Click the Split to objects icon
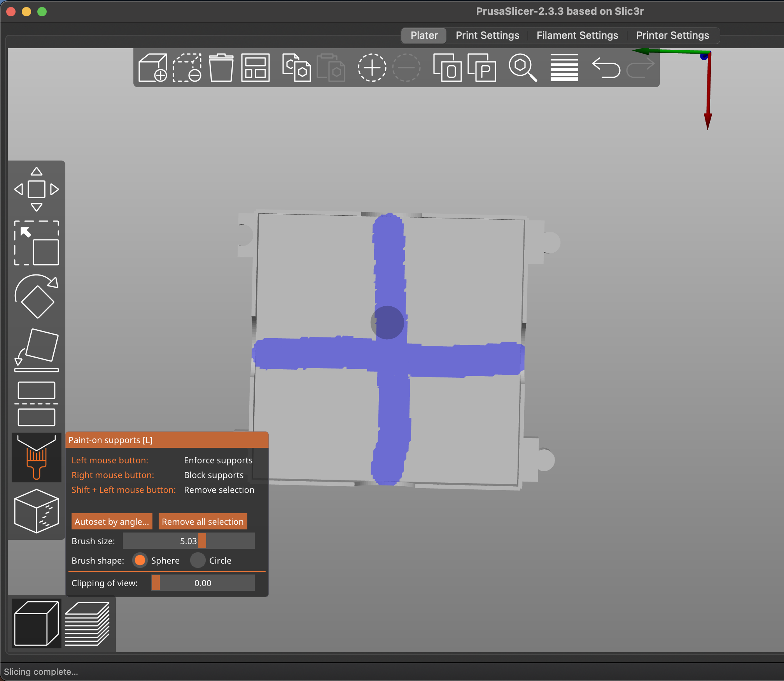The height and width of the screenshot is (681, 784). click(447, 68)
